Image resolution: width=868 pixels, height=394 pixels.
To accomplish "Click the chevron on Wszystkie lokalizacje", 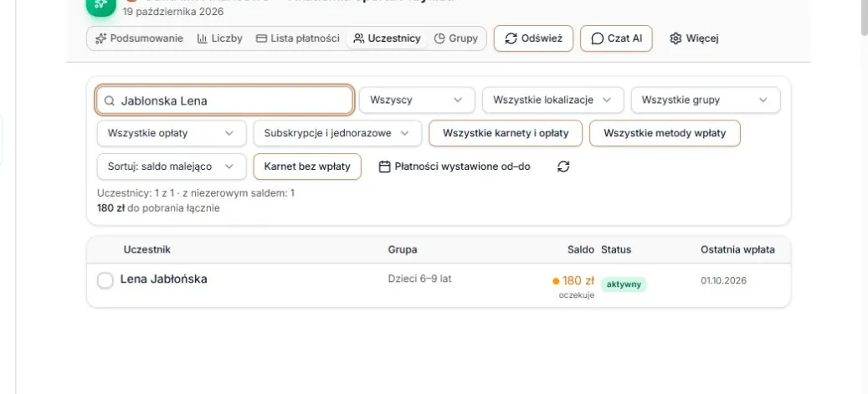I will click(606, 100).
